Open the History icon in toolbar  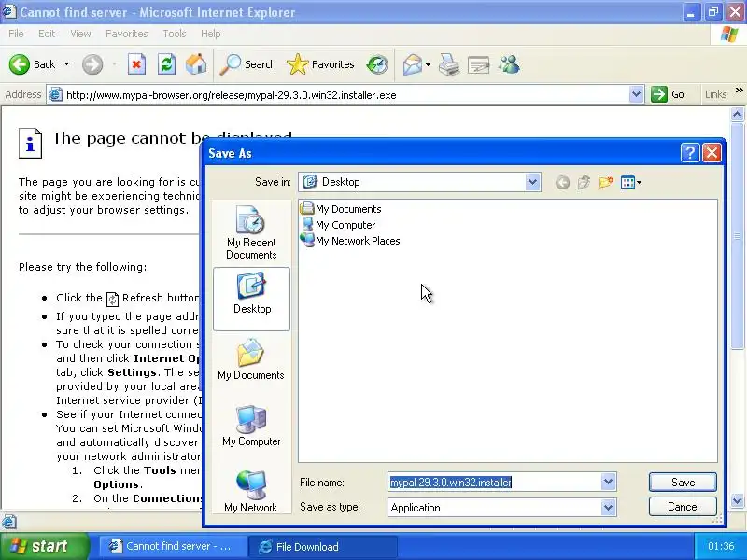377,64
